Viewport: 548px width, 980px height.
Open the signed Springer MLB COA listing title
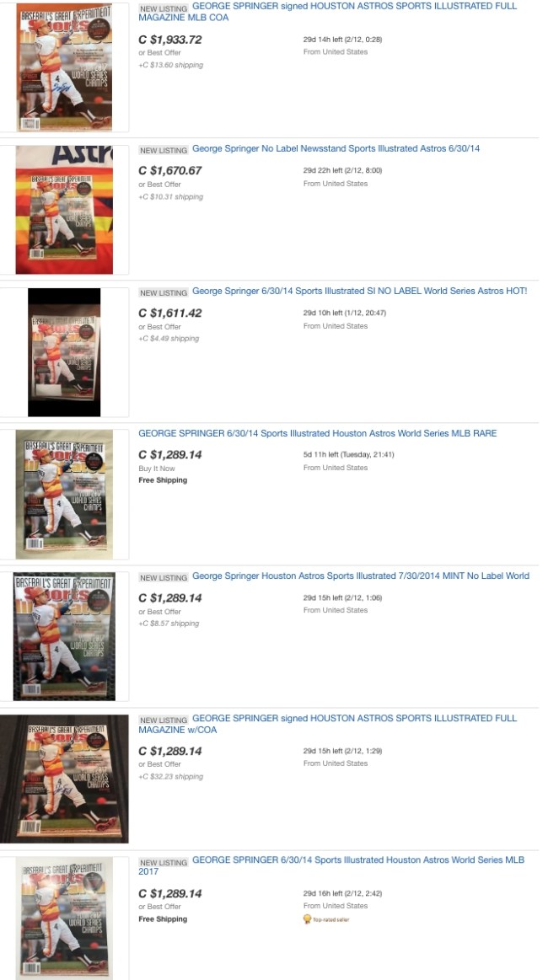[x=328, y=12]
